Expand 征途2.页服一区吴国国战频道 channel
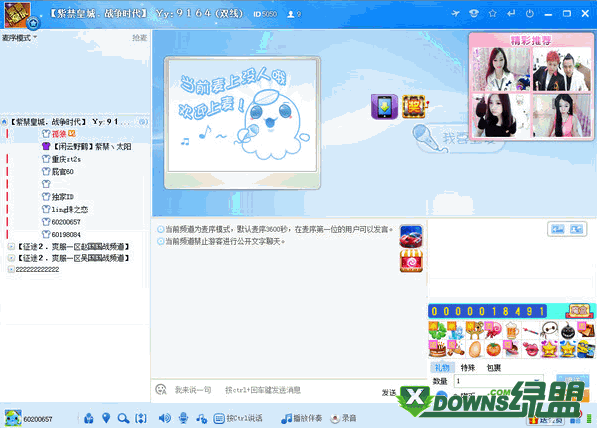The height and width of the screenshot is (428, 597). pos(11,258)
